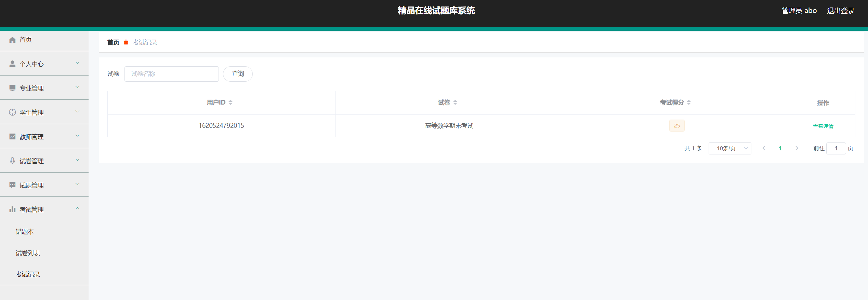This screenshot has width=868, height=300.
Task: Sort by 用户ID column arrows
Action: [x=231, y=103]
